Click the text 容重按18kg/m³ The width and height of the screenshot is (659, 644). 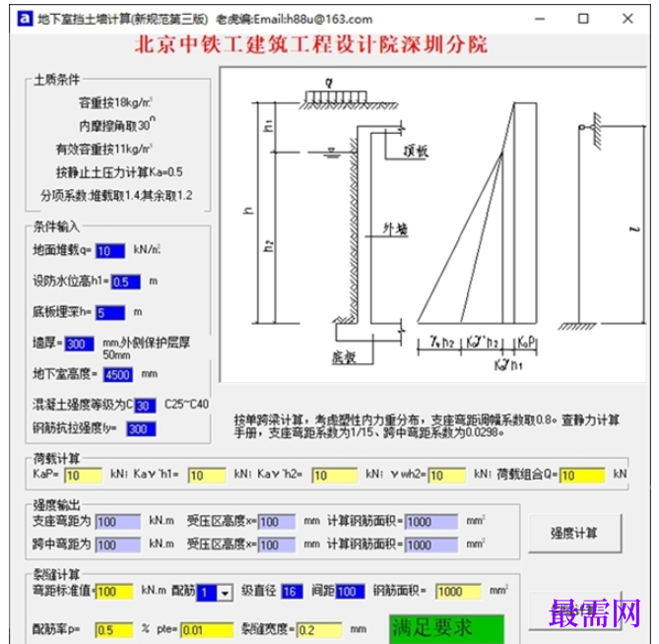(x=115, y=102)
